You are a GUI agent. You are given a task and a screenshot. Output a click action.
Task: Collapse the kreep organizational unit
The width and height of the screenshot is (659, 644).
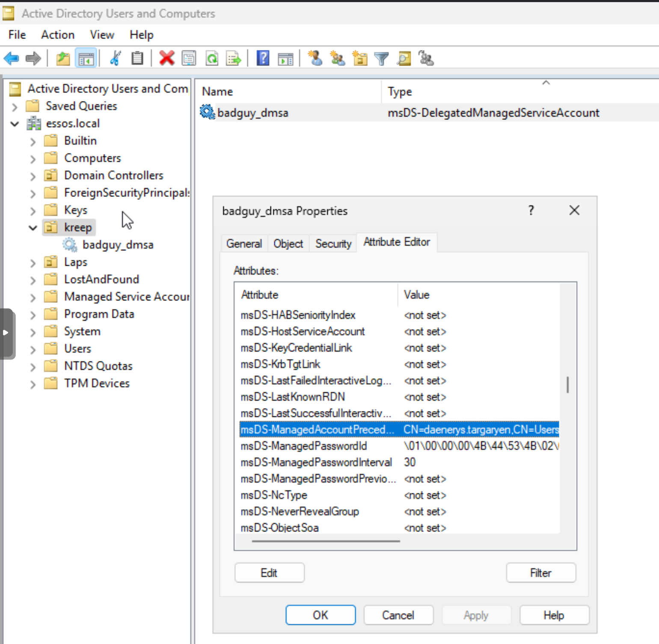tap(33, 228)
